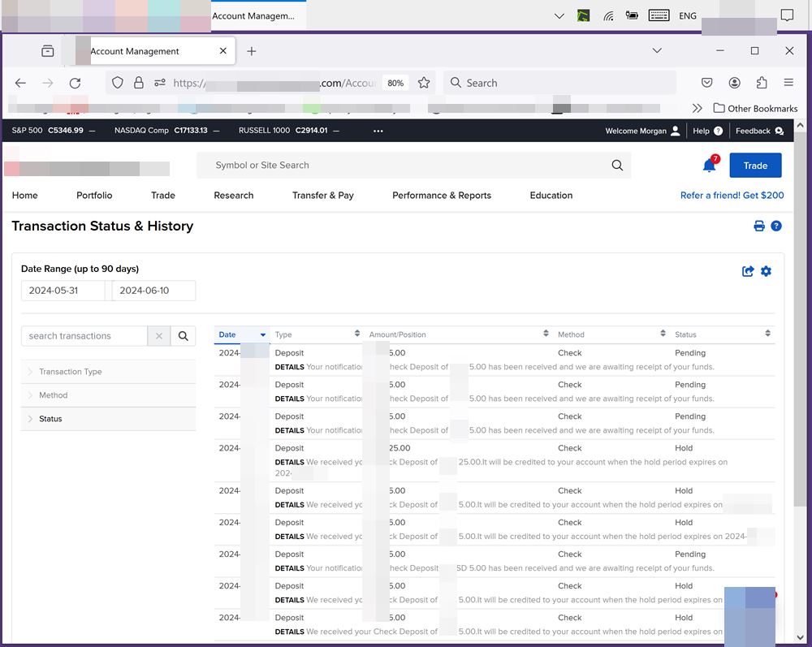This screenshot has width=812, height=647.
Task: Open browser extensions menu
Action: 762,83
